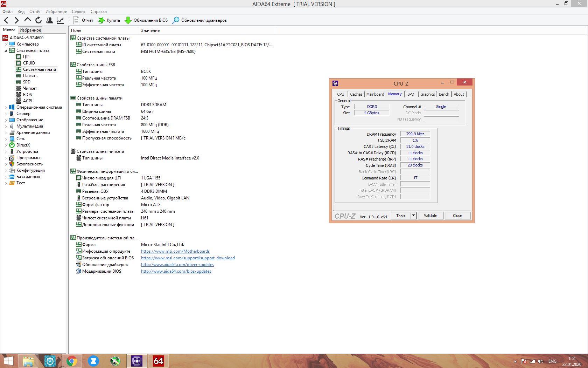Click the Close button in CPU-Z
Screen dimensions: 588x368
pyautogui.click(x=457, y=216)
